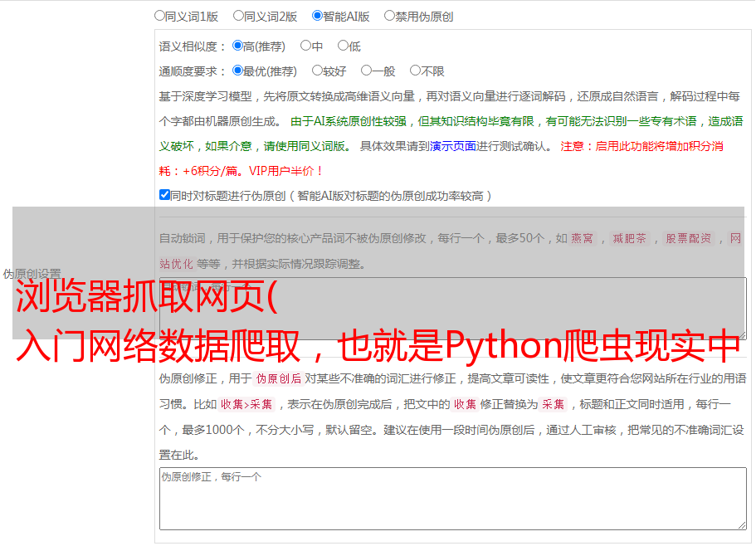
Task: Click the 语义相似度 label
Action: click(193, 46)
